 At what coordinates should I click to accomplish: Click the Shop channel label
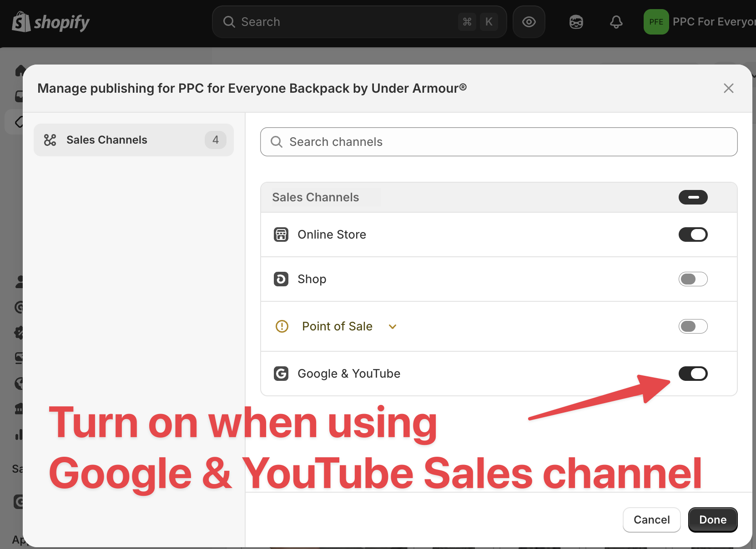pyautogui.click(x=312, y=279)
